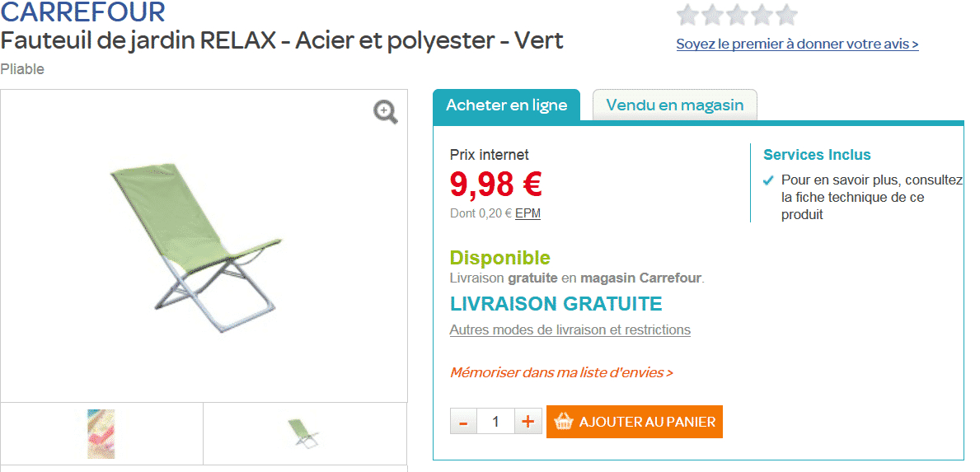Screen dimensions: 980x472
Task: Click the CARREFOUR brand name heading
Action: (x=83, y=11)
